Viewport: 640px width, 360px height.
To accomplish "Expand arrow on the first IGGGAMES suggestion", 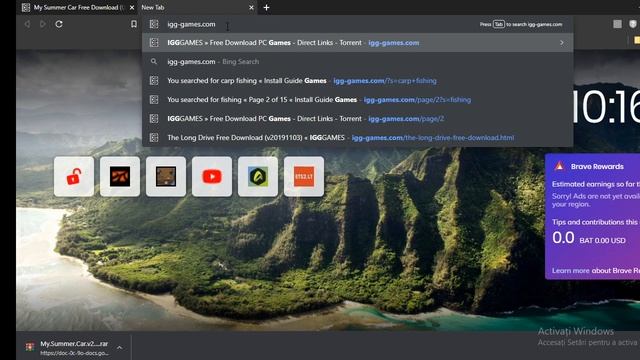I will (562, 42).
